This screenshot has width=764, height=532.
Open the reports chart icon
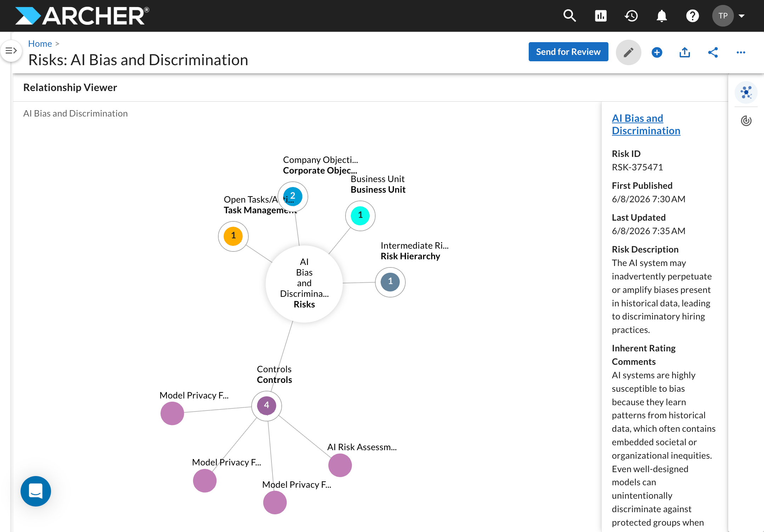pos(601,16)
